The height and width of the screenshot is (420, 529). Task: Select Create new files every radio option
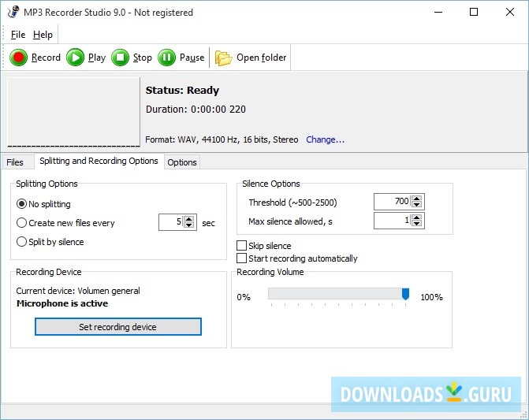click(21, 223)
